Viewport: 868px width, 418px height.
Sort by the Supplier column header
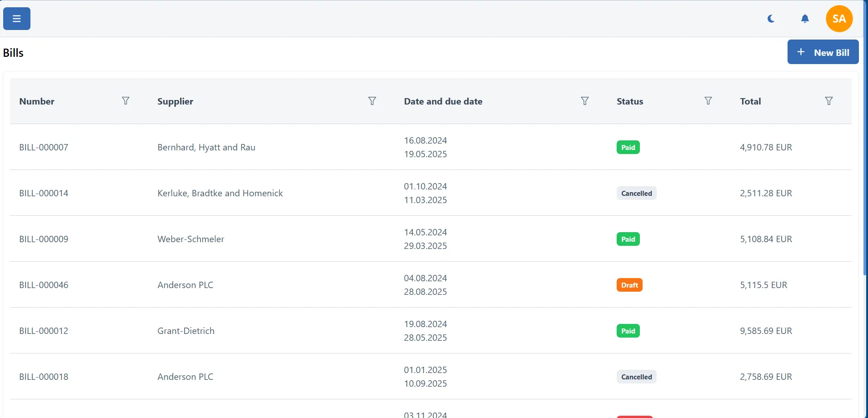[175, 101]
